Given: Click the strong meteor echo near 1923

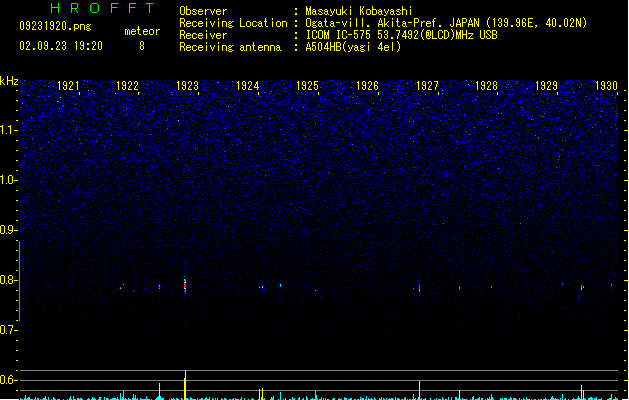Looking at the screenshot, I should click(185, 285).
